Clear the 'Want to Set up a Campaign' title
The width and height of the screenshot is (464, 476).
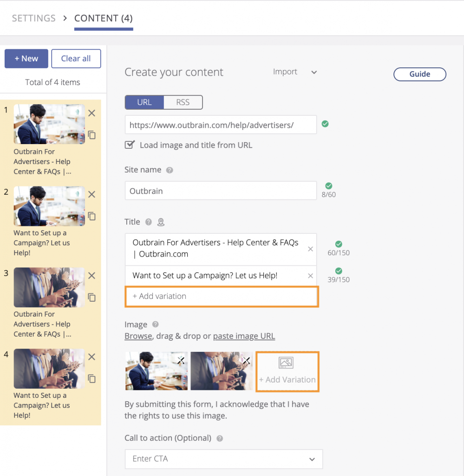click(x=310, y=276)
